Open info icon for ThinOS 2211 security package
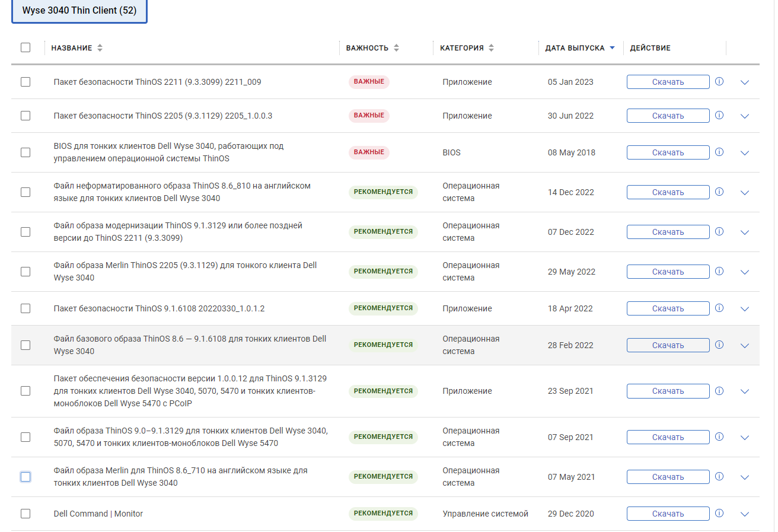This screenshot has height=532, width=778. click(719, 82)
